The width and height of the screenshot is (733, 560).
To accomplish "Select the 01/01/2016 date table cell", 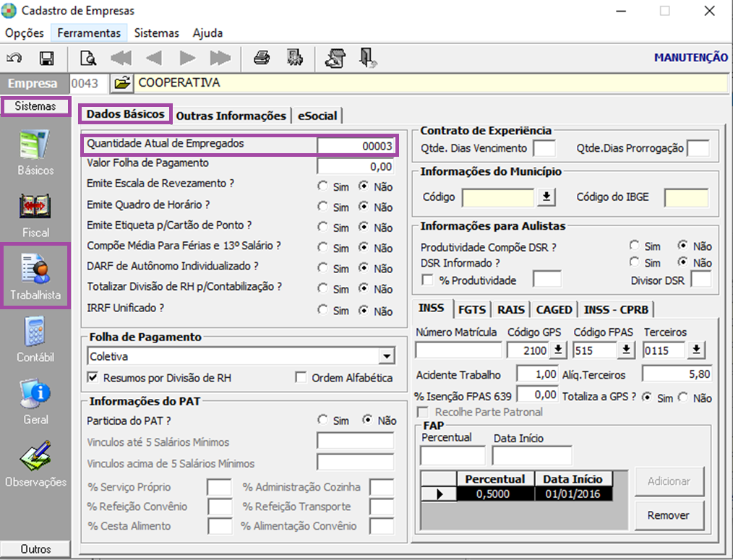I will pos(573,494).
